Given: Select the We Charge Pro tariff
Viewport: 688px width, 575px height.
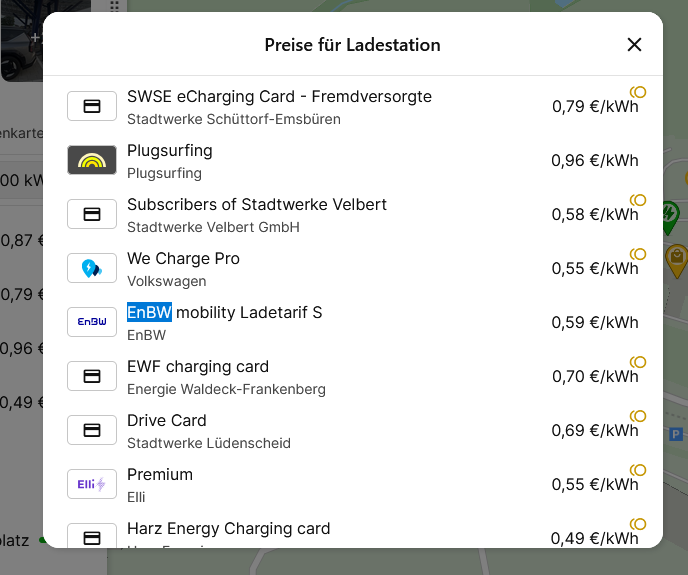Looking at the screenshot, I should (183, 259).
